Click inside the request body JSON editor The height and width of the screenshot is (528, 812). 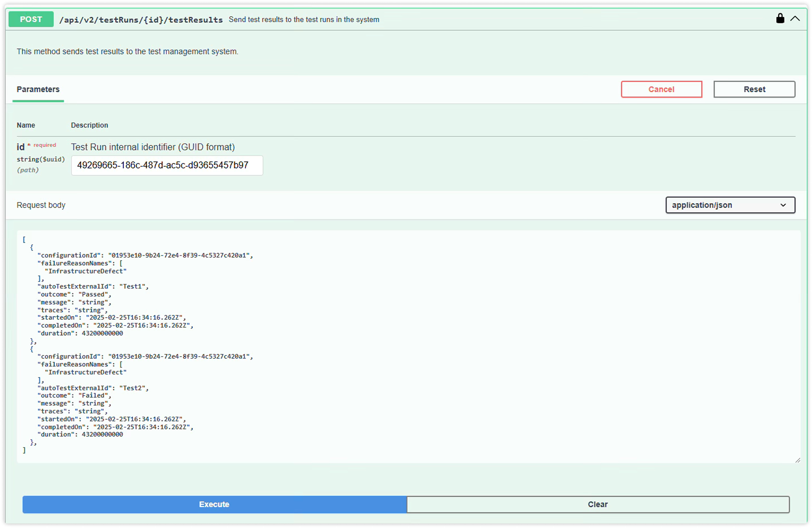point(409,347)
